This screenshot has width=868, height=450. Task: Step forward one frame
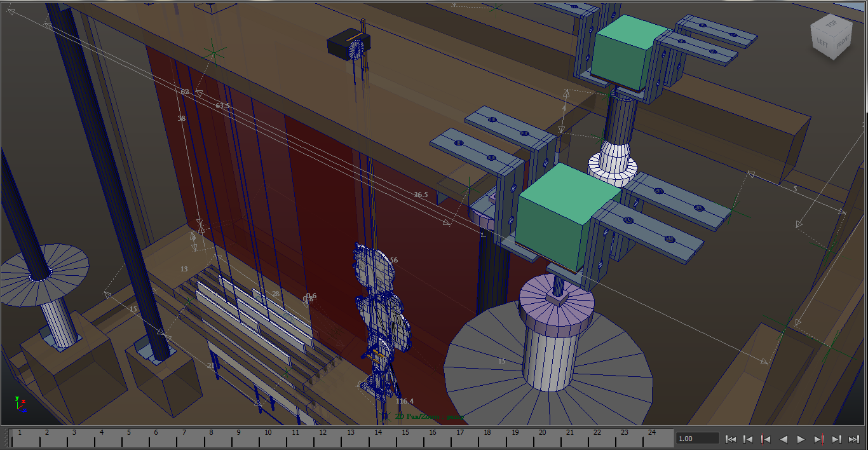click(837, 439)
